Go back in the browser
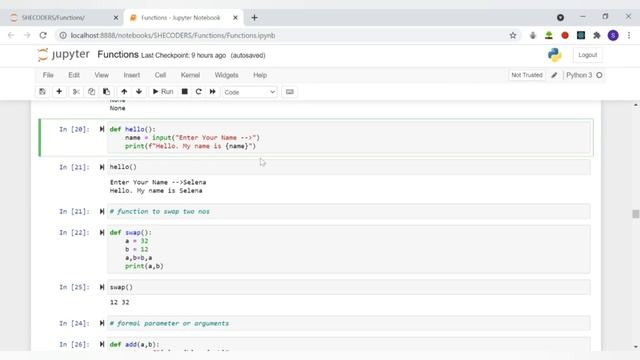640x360 pixels. 11,36
